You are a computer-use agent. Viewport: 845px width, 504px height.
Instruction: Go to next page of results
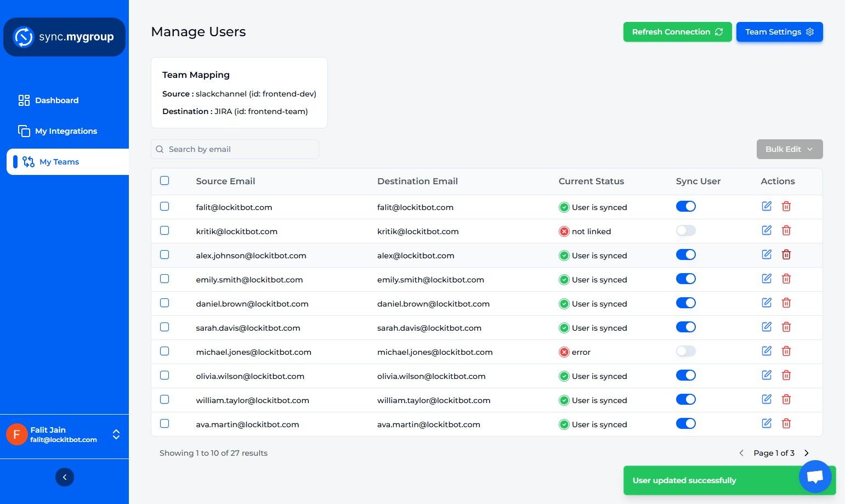pos(806,453)
